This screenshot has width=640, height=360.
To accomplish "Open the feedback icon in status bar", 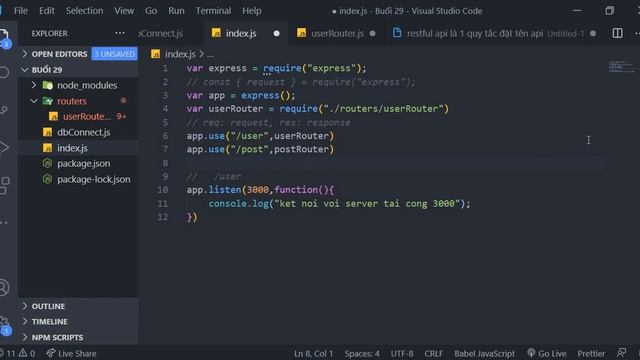I will pos(621,353).
